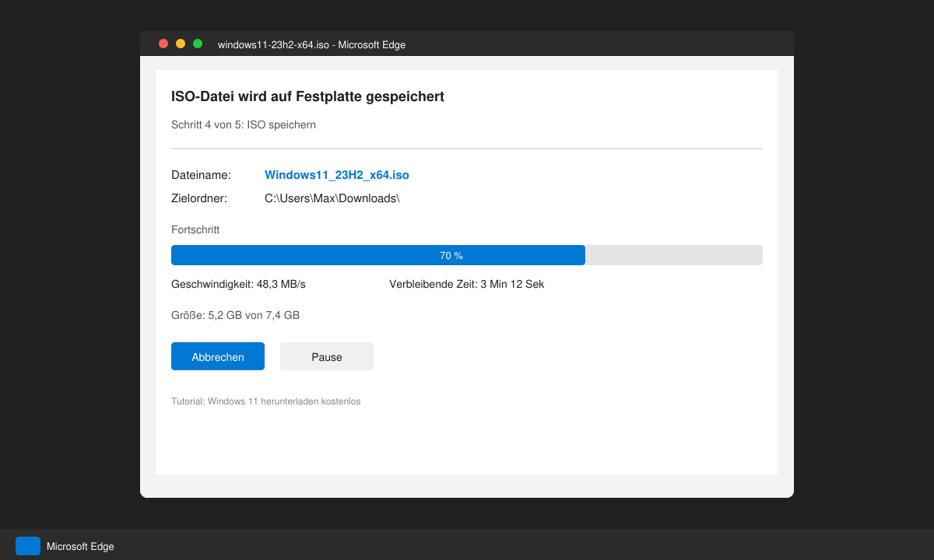934x560 pixels.
Task: Click the red close window button
Action: coord(163,44)
